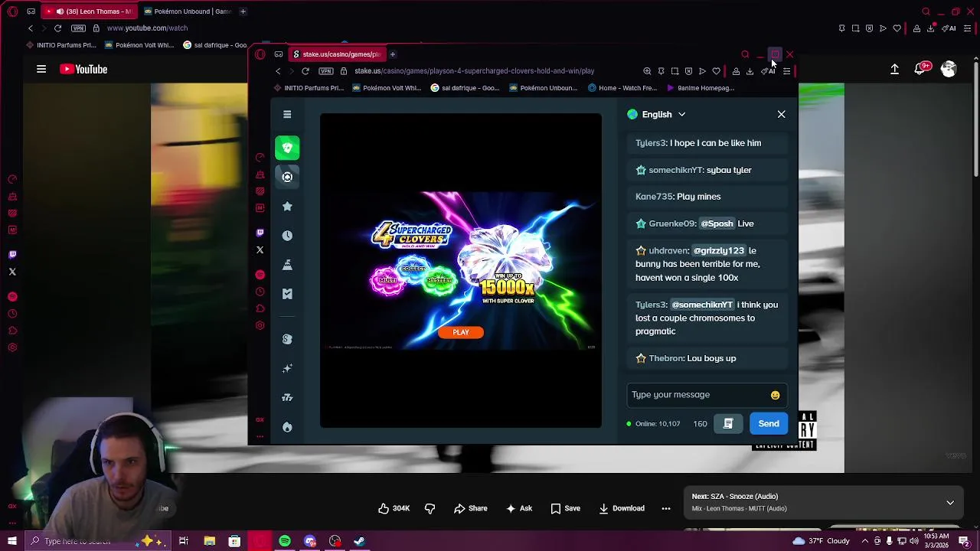Open My Bets slip icon in sidebar
The image size is (980, 551).
pos(287,294)
